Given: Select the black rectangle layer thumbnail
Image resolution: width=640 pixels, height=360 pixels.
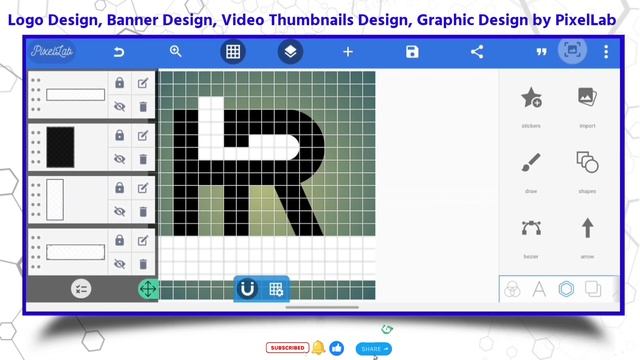Looking at the screenshot, I should [60, 147].
